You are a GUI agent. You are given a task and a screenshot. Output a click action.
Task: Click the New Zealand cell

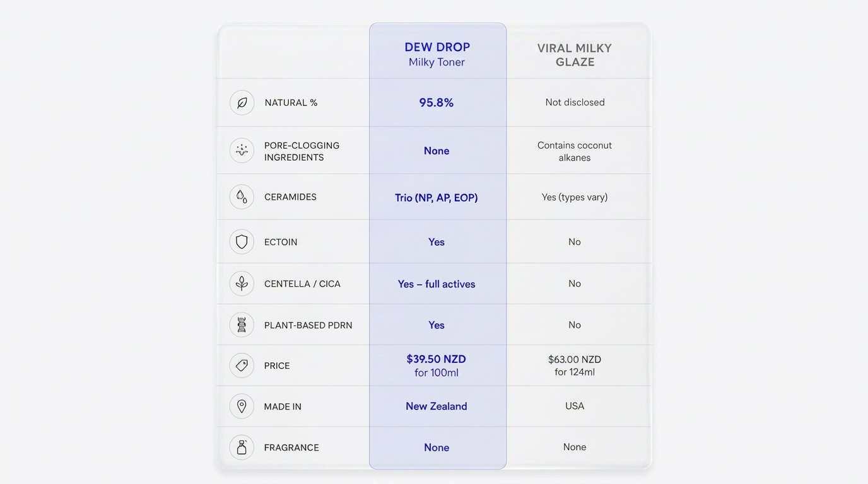tap(437, 406)
